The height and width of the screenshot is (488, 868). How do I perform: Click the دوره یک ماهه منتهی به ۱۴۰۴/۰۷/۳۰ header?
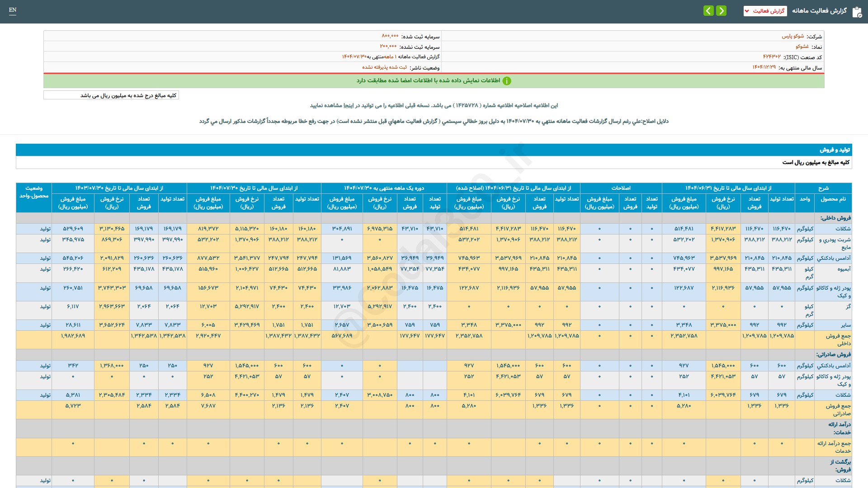tap(384, 188)
